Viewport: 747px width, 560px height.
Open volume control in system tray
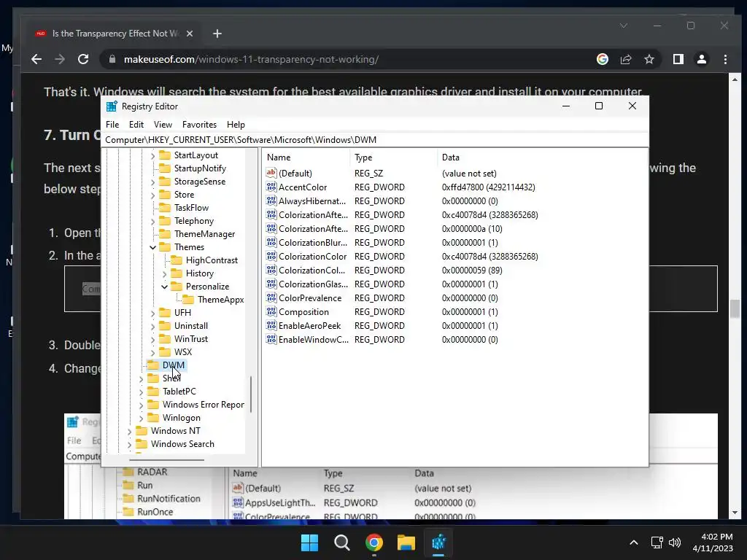click(675, 542)
